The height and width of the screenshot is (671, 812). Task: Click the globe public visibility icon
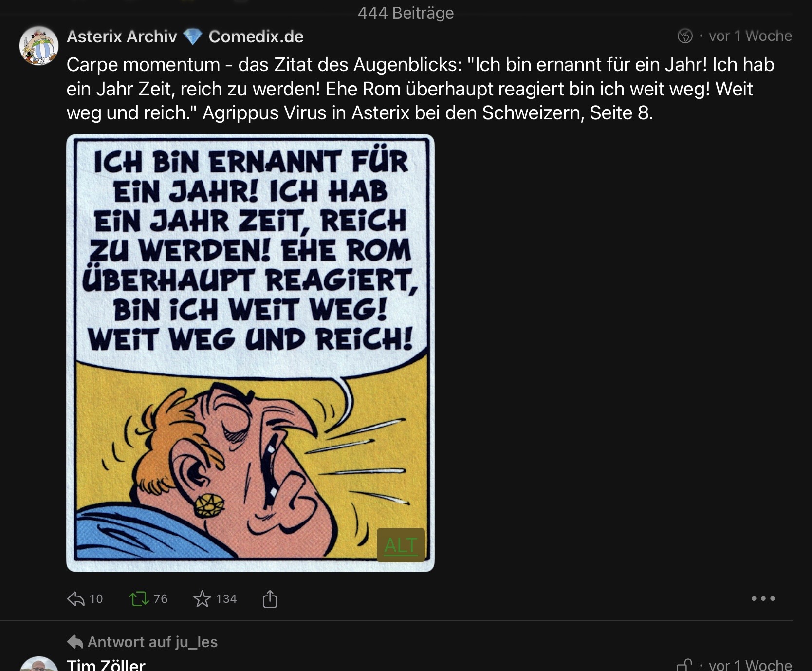pos(685,36)
